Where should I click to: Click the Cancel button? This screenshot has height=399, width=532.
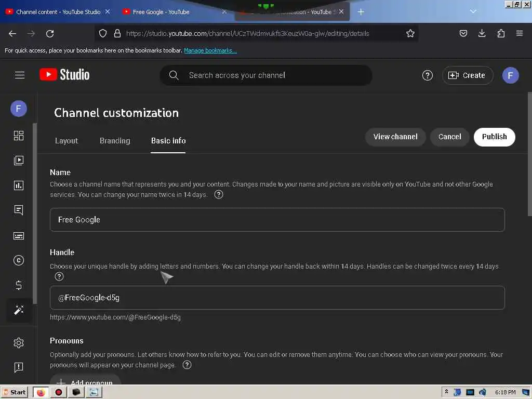coord(449,137)
